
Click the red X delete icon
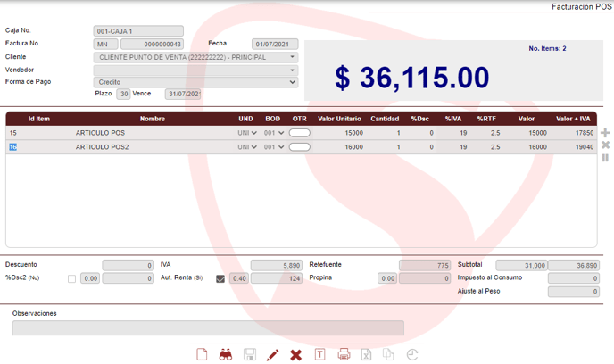[295, 354]
